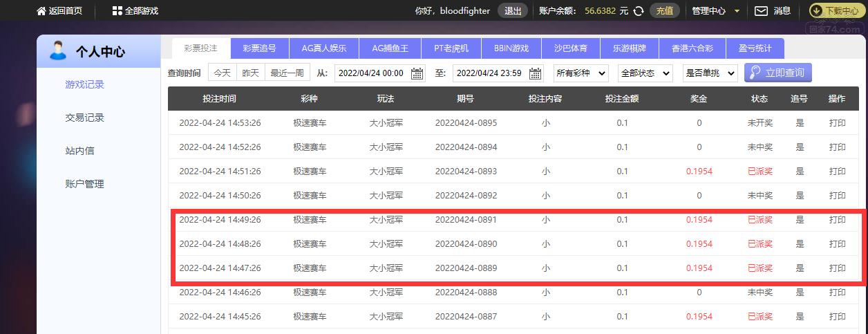Click 打印 for period 20220424-0889
This screenshot has width=868, height=334.
point(838,268)
